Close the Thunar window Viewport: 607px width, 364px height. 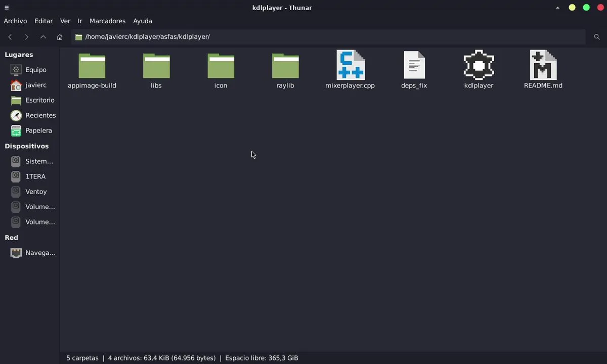600,8
